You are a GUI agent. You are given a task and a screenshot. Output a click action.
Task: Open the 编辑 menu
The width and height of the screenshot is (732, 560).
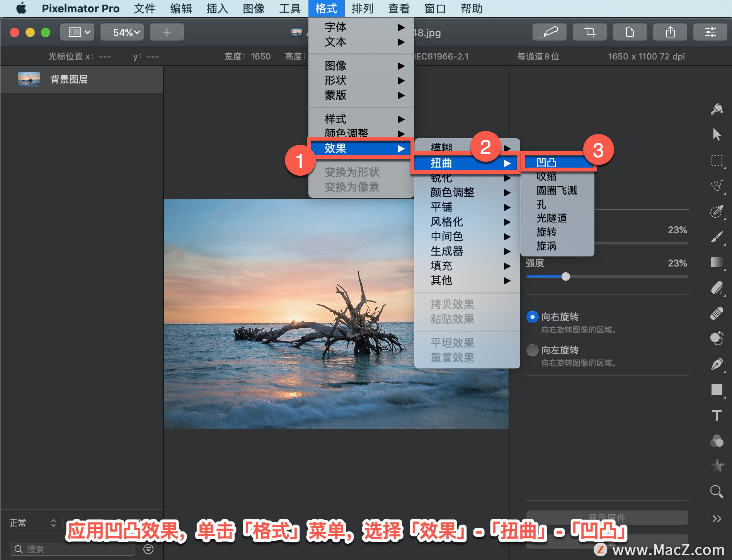coord(181,8)
